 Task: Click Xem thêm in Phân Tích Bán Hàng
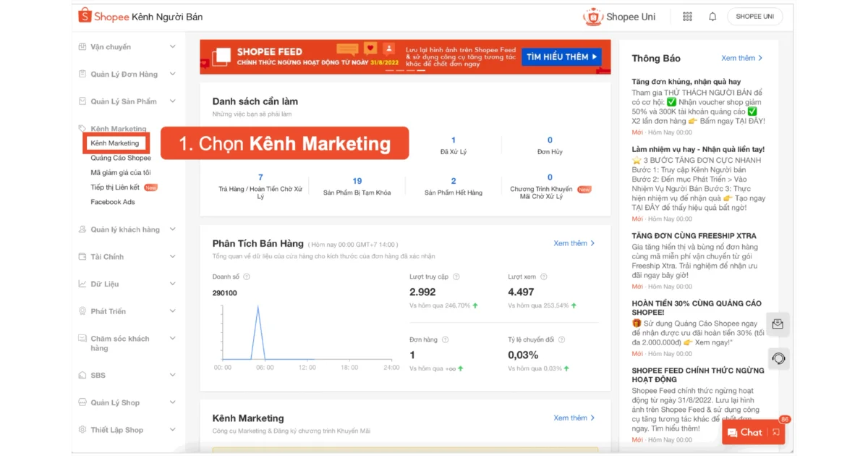(574, 243)
